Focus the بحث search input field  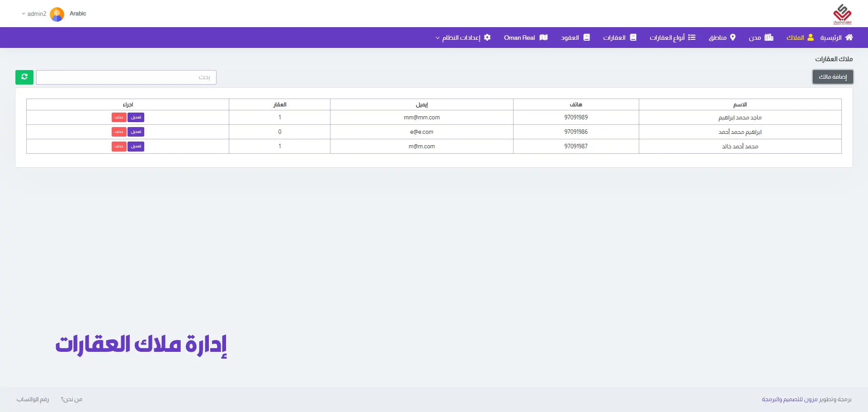point(126,77)
